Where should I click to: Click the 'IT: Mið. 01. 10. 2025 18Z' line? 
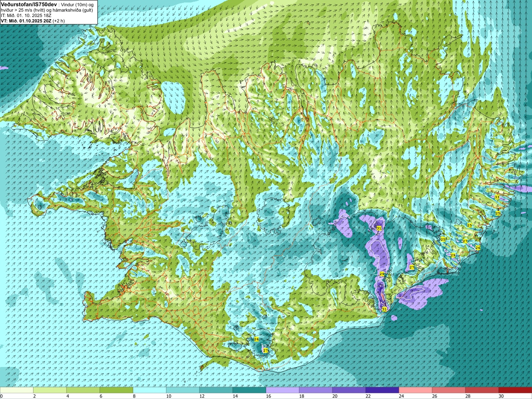[26, 15]
